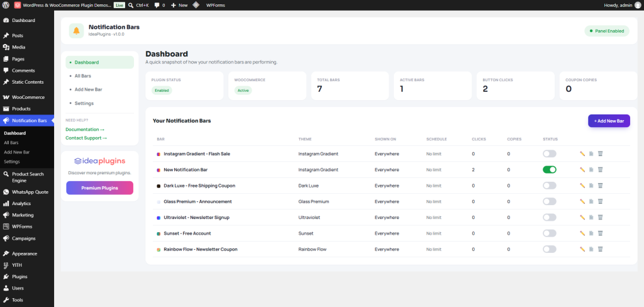Click the pencil edit icon for Dark Luxe bar
The height and width of the screenshot is (307, 644).
coord(582,186)
